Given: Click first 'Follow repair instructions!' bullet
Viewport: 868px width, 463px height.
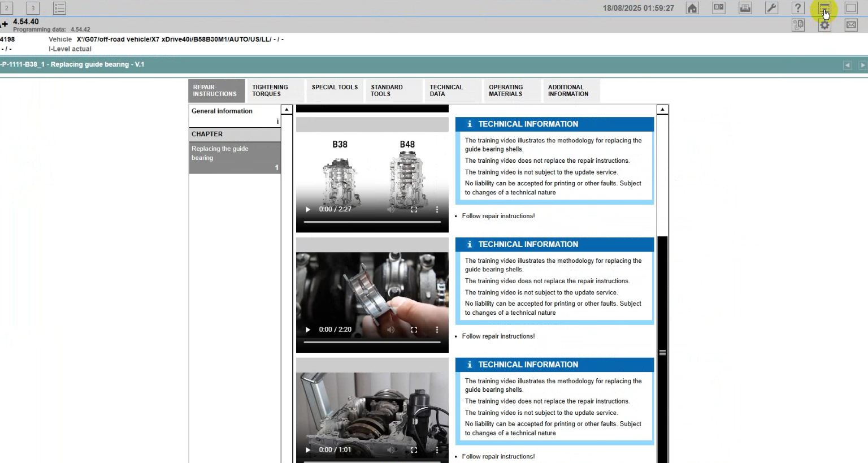Looking at the screenshot, I should [x=498, y=216].
